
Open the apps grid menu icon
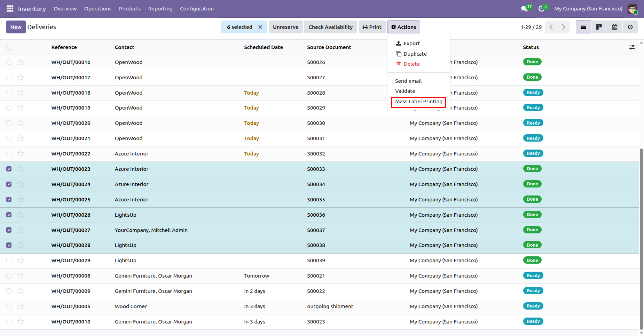pyautogui.click(x=10, y=8)
